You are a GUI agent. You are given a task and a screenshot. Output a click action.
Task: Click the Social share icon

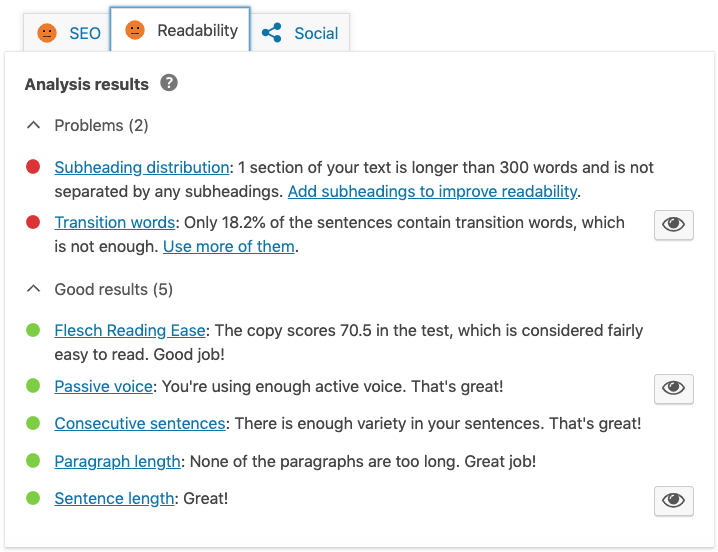pyautogui.click(x=272, y=33)
